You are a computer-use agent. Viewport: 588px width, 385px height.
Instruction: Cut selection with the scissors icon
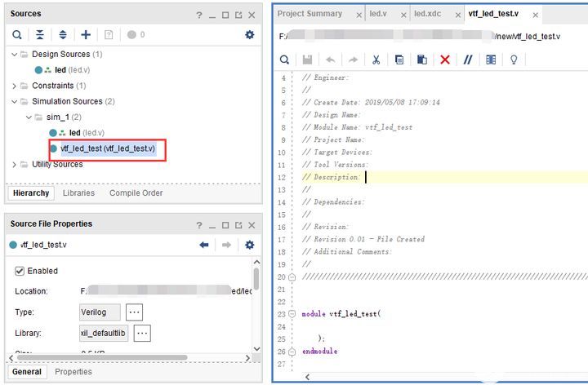tap(376, 60)
